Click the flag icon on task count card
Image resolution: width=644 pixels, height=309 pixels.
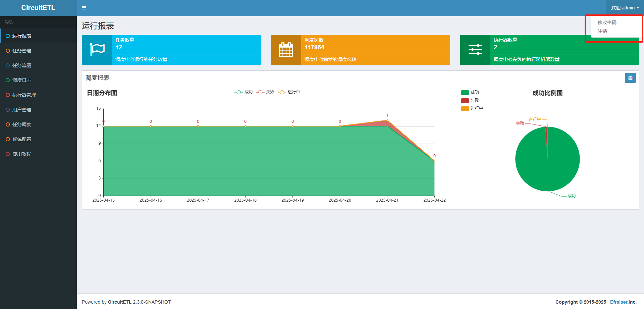click(97, 50)
